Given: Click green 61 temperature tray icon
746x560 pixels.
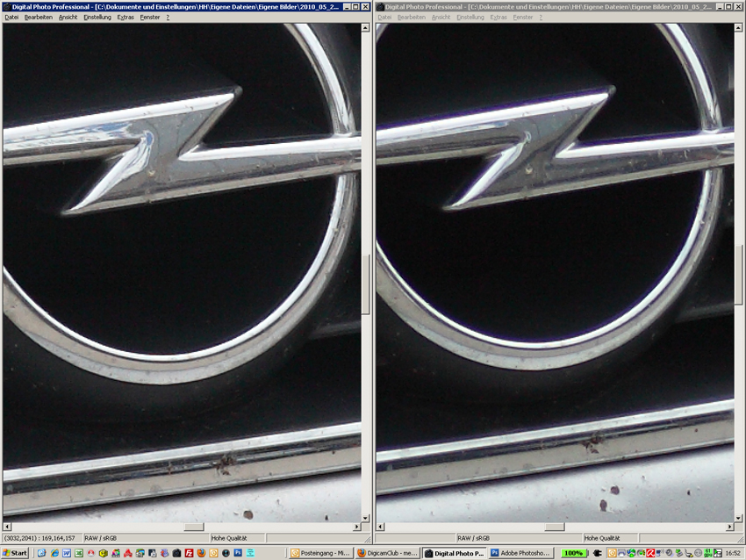Looking at the screenshot, I should (708, 553).
